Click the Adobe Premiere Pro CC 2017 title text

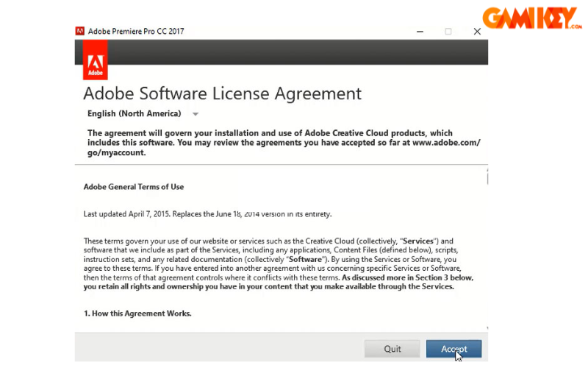[x=136, y=32]
